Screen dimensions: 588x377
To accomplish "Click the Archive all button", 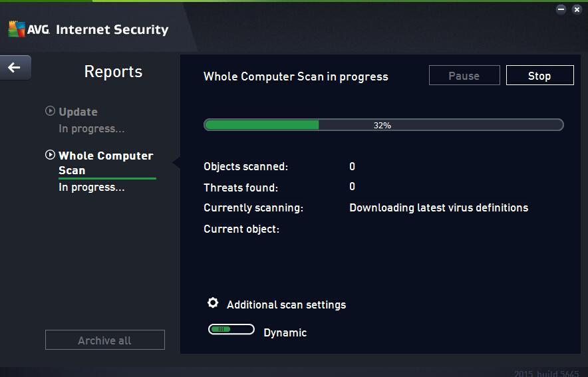I will click(x=105, y=340).
